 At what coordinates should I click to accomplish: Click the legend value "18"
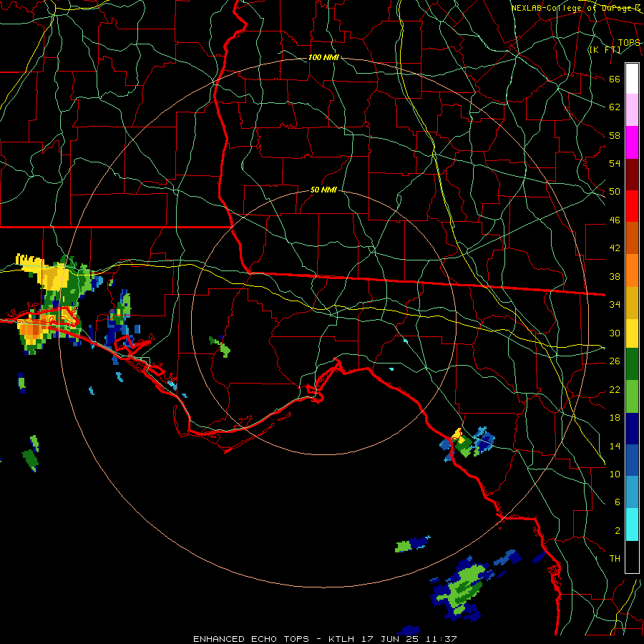pos(615,418)
